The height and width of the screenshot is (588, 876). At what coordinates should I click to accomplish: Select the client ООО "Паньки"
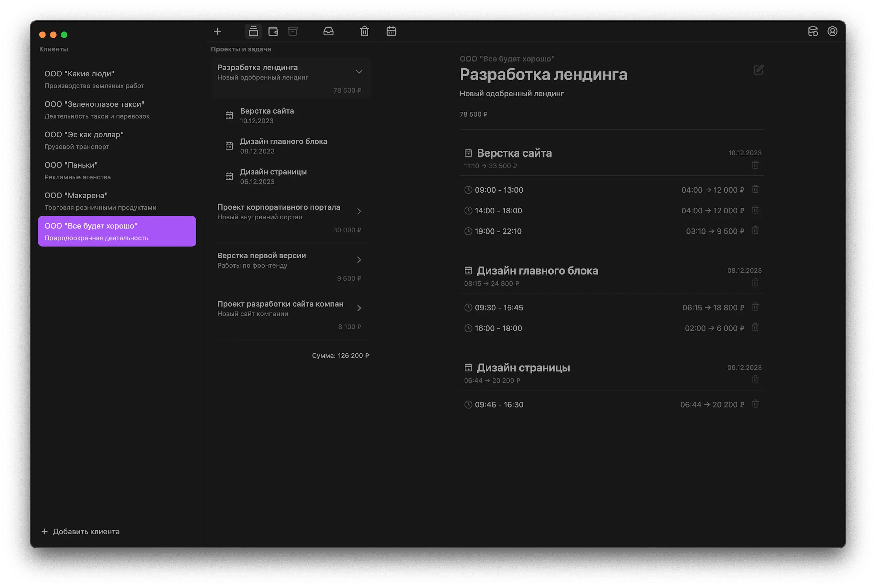117,171
